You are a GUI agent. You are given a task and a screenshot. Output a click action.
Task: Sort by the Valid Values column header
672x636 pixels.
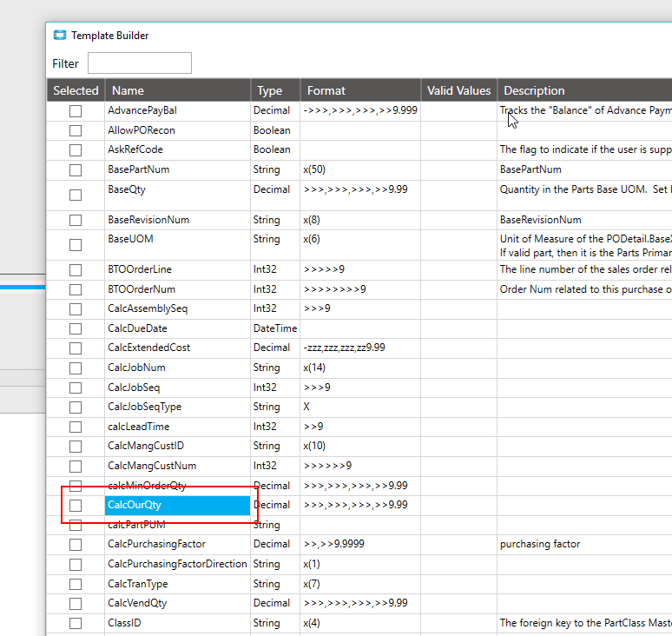click(459, 90)
